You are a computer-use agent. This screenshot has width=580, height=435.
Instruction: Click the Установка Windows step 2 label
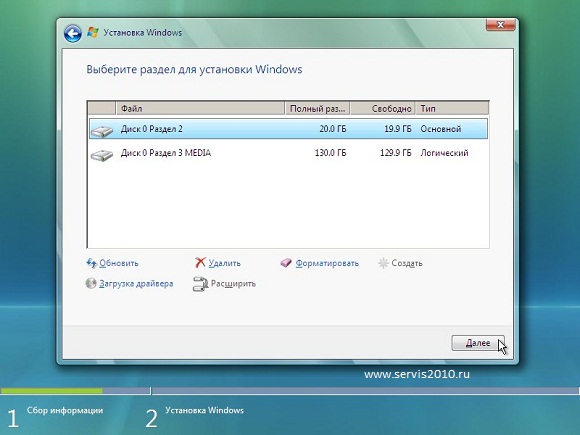(204, 410)
